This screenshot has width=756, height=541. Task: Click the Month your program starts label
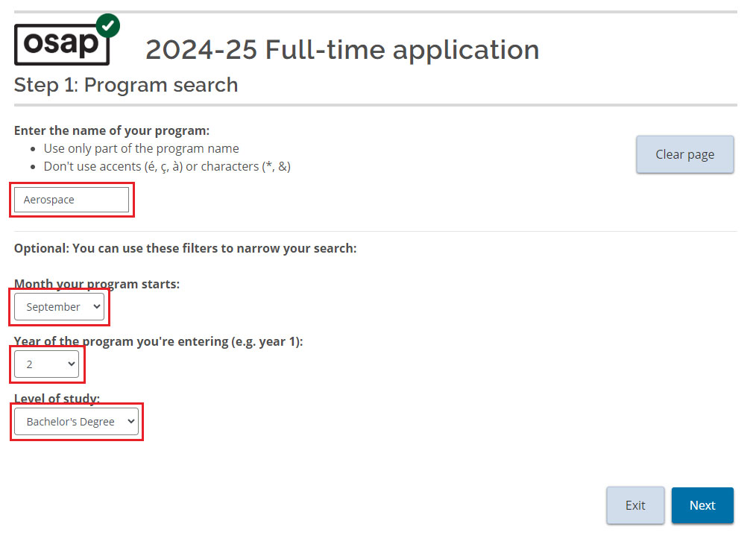point(97,284)
